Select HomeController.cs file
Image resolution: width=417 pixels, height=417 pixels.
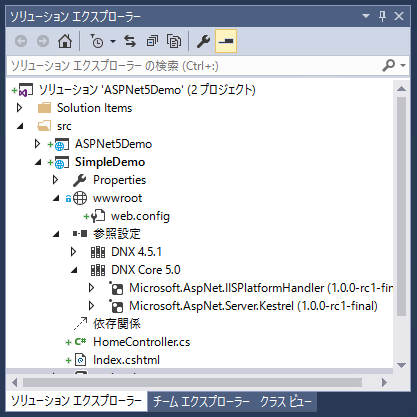pos(141,342)
